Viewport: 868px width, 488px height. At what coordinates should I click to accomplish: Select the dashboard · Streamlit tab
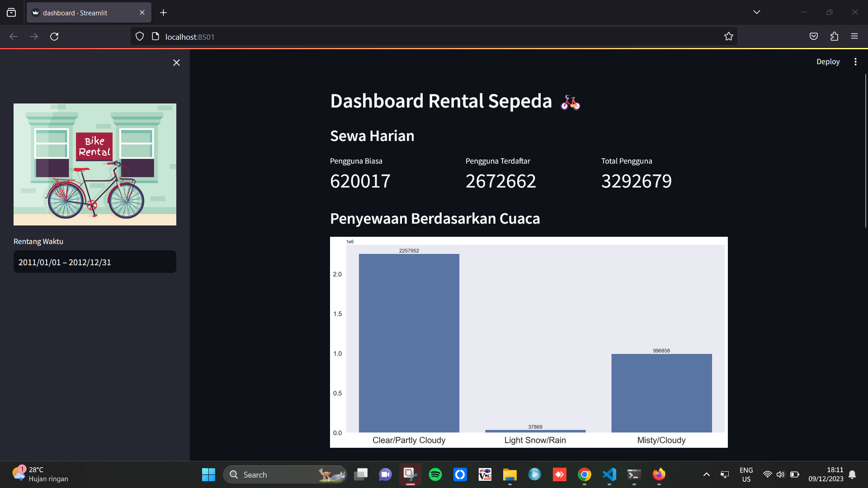tap(84, 13)
